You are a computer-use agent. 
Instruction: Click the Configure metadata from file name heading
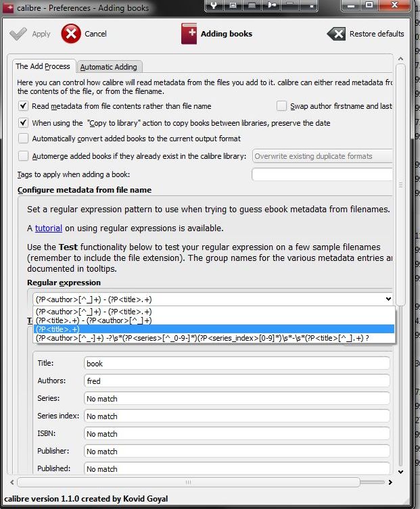(x=85, y=190)
